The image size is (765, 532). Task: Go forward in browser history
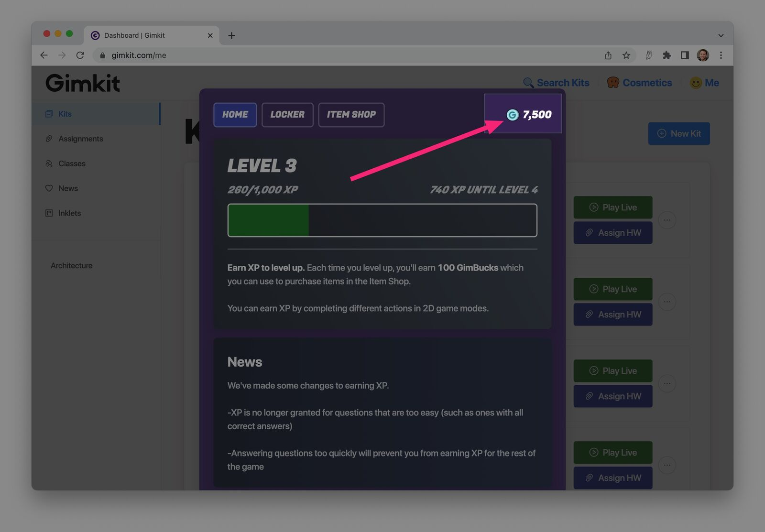(62, 55)
